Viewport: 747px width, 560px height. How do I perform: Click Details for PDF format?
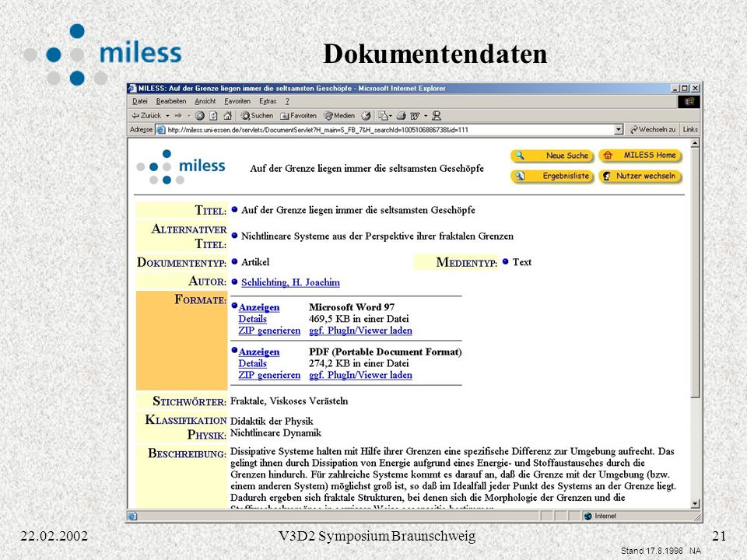point(252,363)
